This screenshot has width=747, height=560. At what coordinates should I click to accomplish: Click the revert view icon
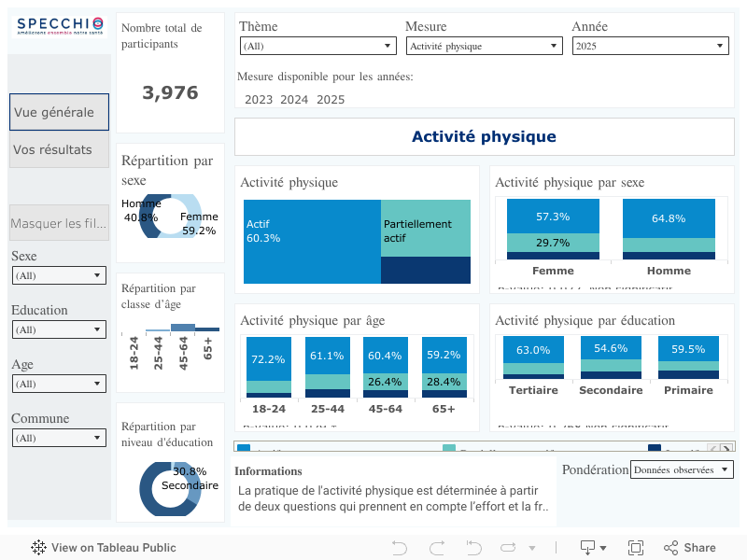point(474,548)
